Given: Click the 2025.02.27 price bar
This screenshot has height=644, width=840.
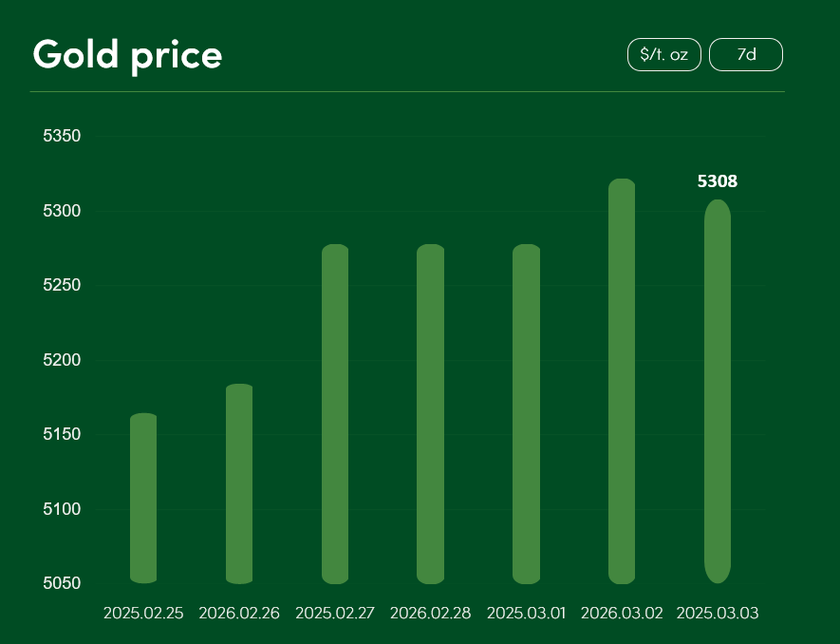Looking at the screenshot, I should coord(335,413).
